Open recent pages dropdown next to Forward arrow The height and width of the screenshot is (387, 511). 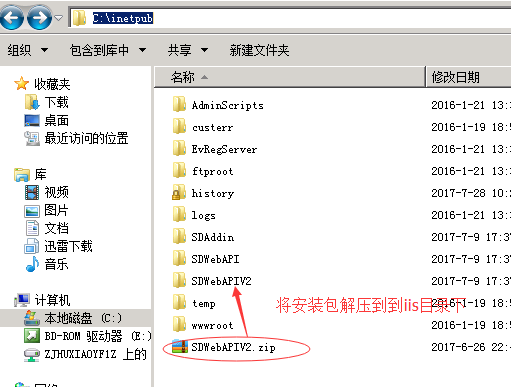pos(59,18)
